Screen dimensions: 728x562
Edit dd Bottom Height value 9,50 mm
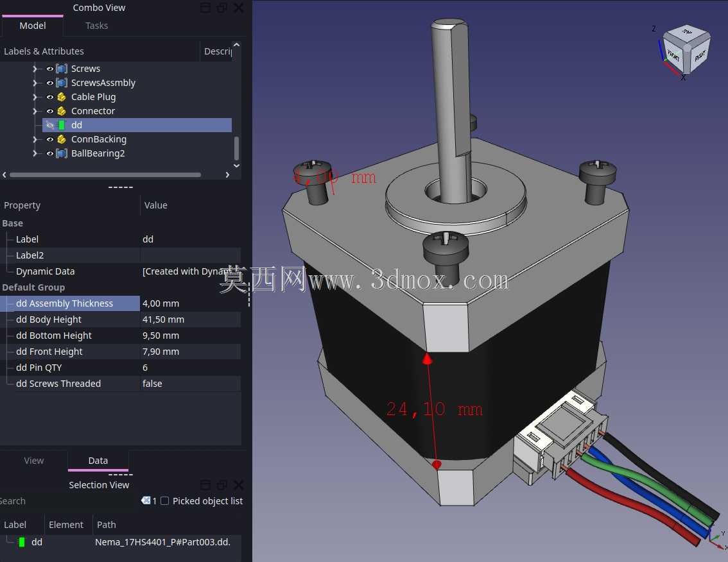(x=191, y=336)
